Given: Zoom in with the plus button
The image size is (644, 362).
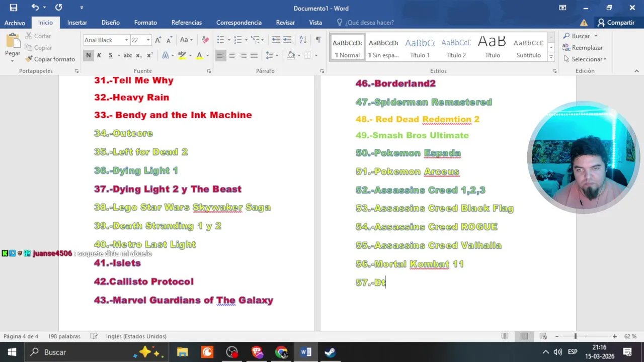Looking at the screenshot, I should tap(615, 336).
